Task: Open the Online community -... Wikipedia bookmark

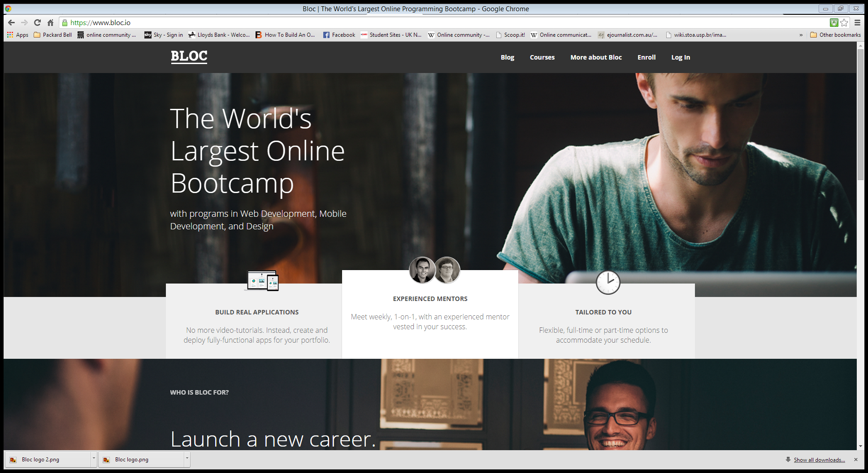Action: pyautogui.click(x=459, y=34)
